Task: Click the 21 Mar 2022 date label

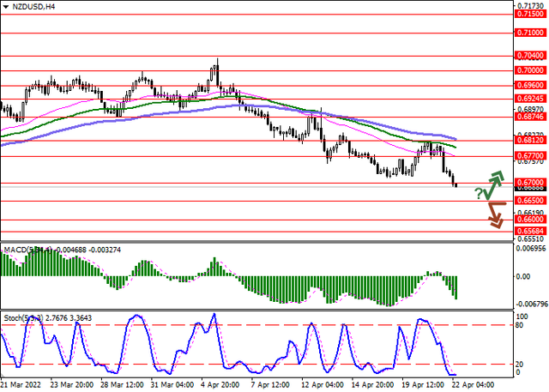Action: pos(21,385)
